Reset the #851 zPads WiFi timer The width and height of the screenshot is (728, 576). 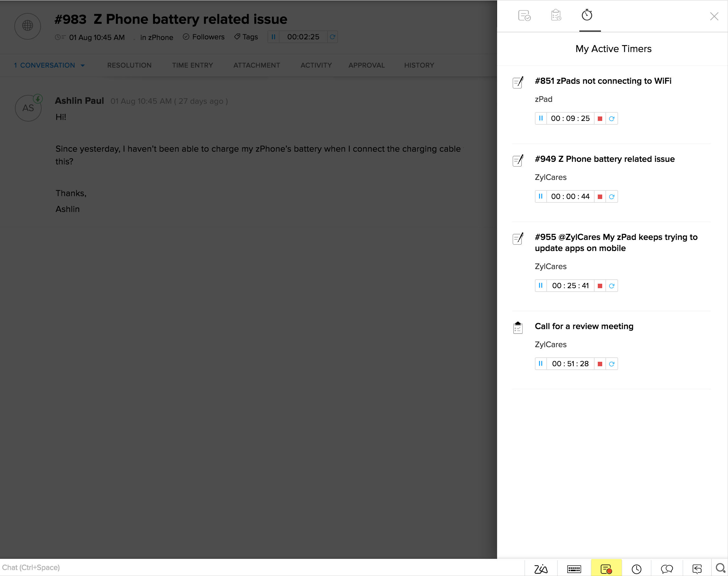(611, 118)
